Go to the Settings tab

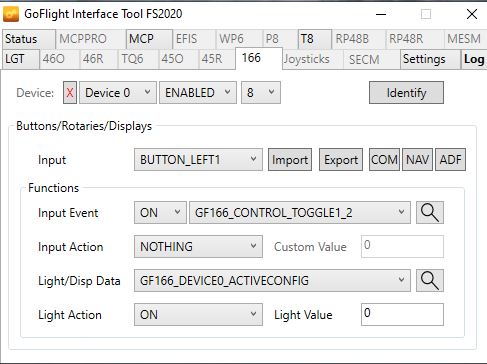coord(430,59)
